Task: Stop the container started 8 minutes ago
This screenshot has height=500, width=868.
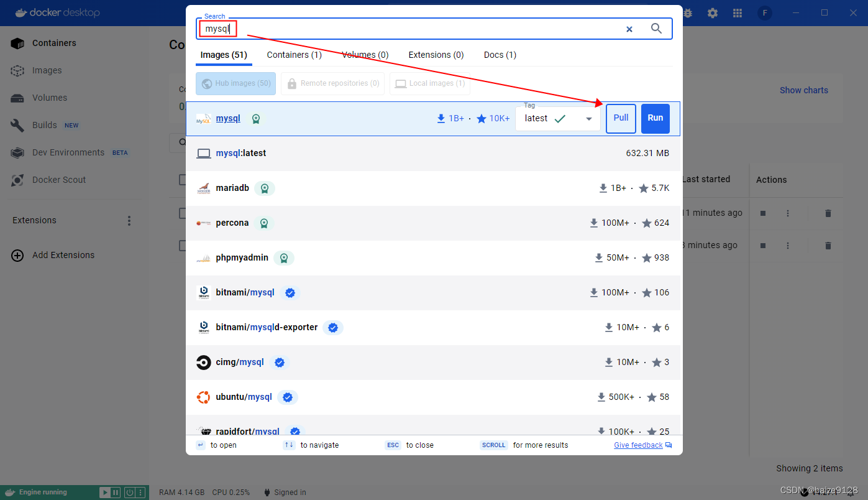Action: 763,246
